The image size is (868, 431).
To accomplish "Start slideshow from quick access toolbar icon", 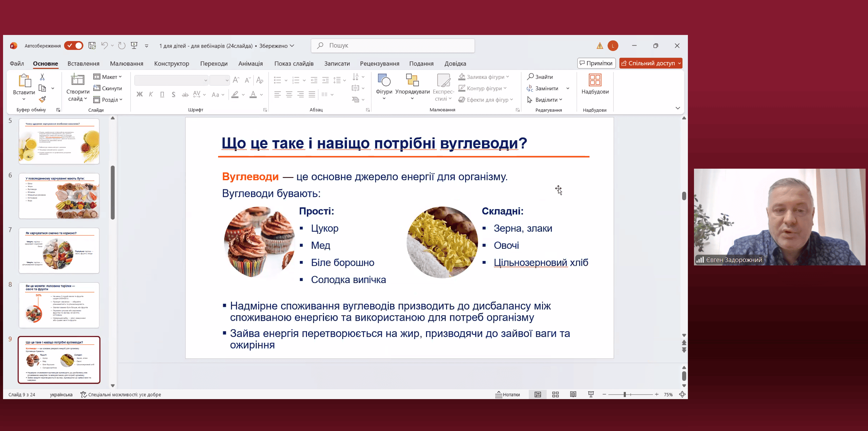I will coord(134,45).
